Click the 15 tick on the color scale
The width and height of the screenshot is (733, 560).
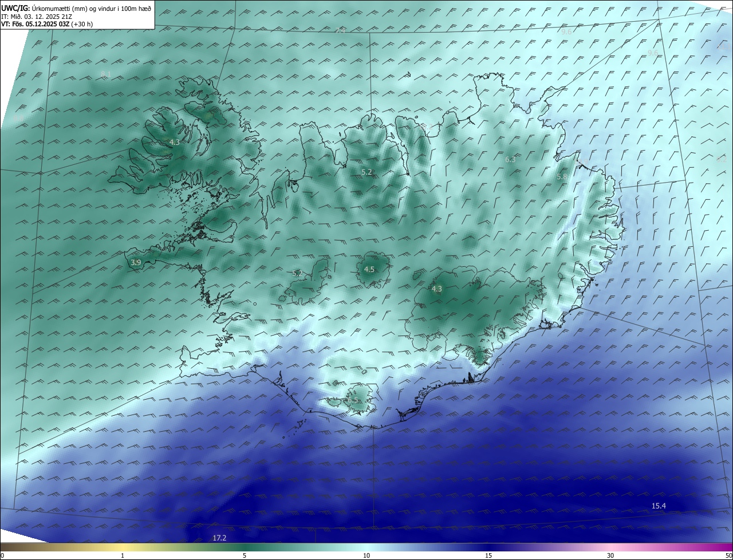(488, 555)
